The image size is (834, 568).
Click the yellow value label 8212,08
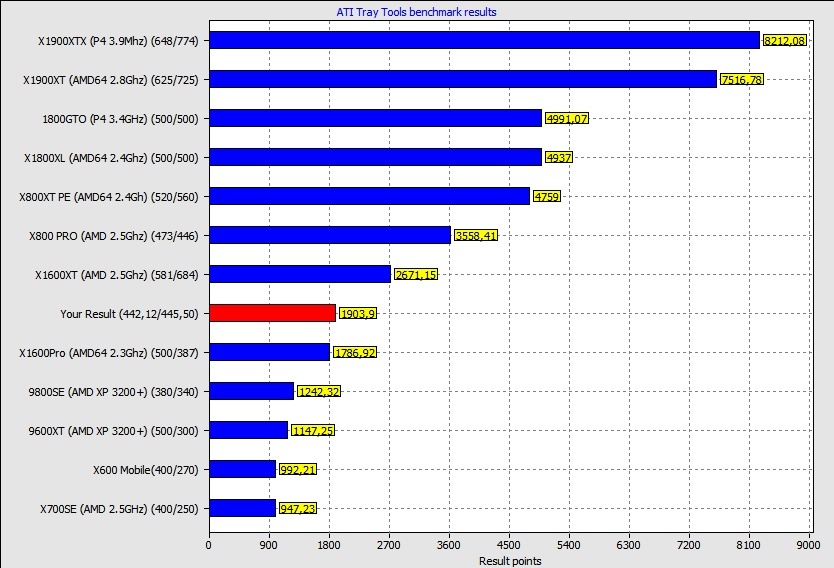785,40
